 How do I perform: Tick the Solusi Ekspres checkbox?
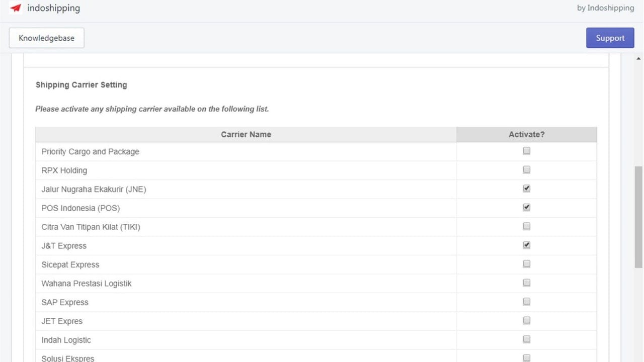coord(526,358)
